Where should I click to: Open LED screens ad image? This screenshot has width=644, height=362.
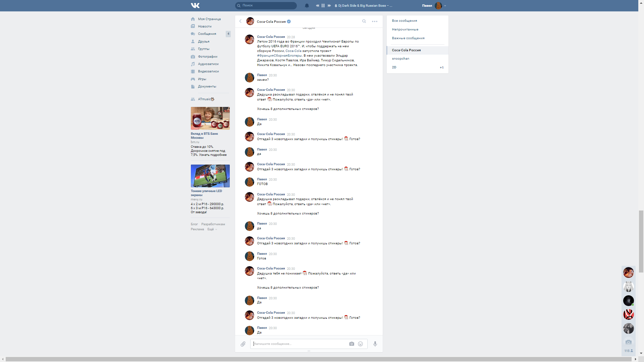click(210, 176)
